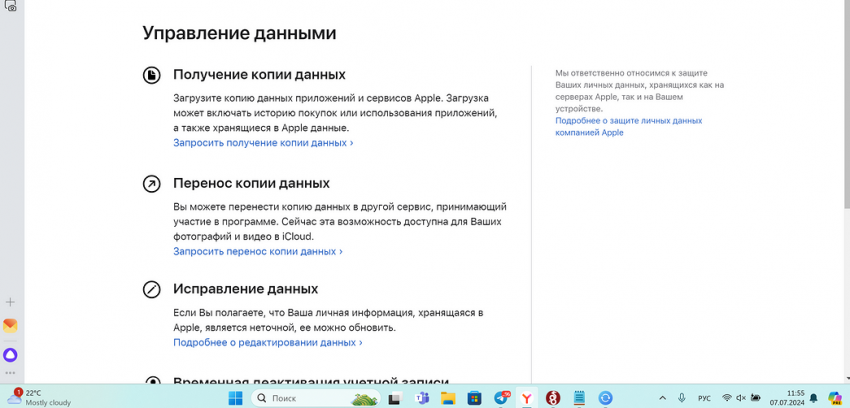Switch to Yandex Browser in taskbar
Screen dimensions: 850x408
[527, 398]
